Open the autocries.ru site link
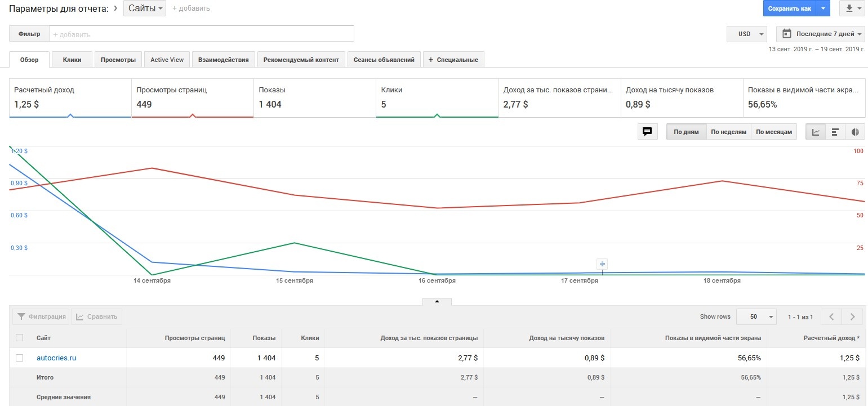The width and height of the screenshot is (868, 406). click(x=56, y=358)
